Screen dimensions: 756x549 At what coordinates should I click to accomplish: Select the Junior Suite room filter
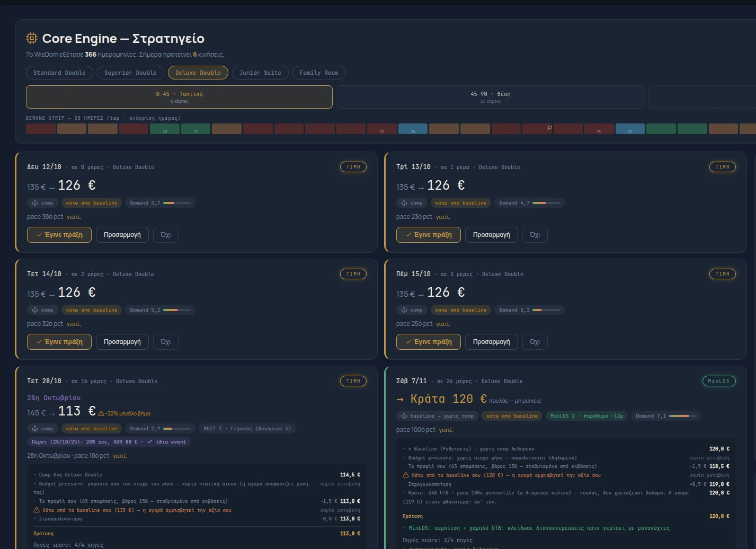coord(260,73)
